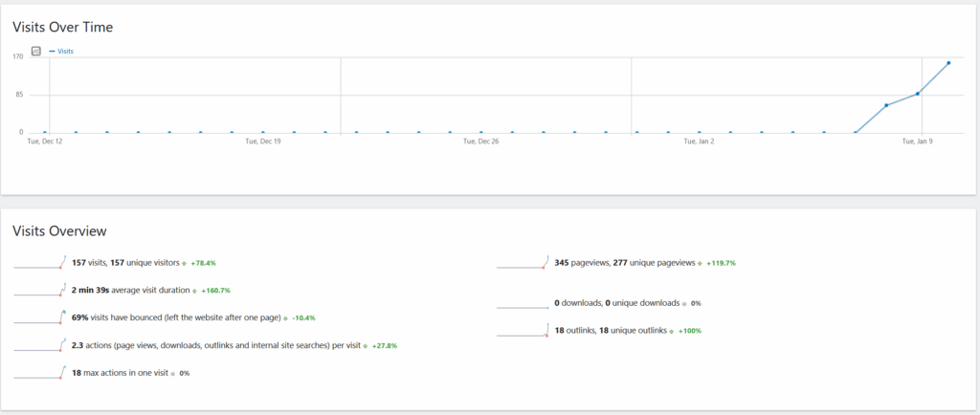This screenshot has height=415, width=980.
Task: Open the 157 visits sparkline
Action: 40,262
